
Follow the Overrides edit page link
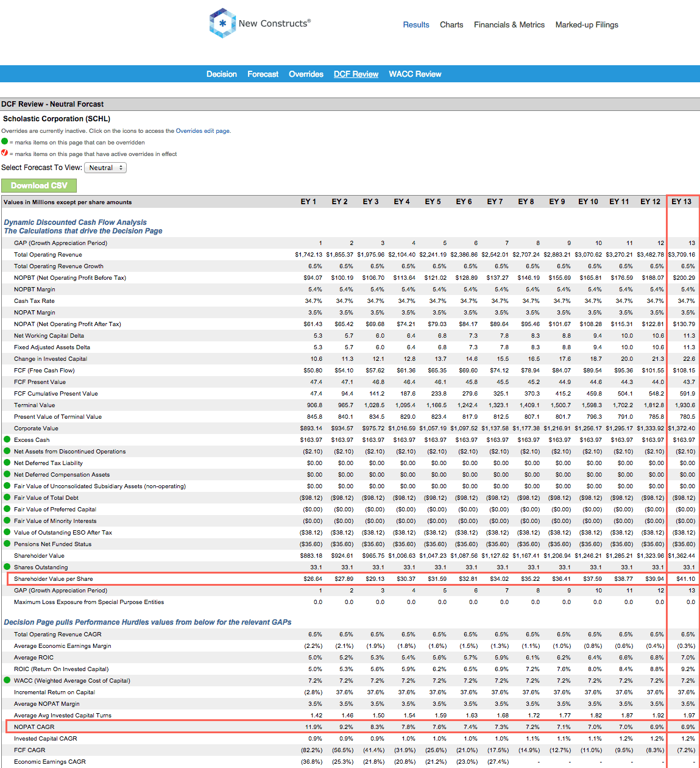coord(203,130)
